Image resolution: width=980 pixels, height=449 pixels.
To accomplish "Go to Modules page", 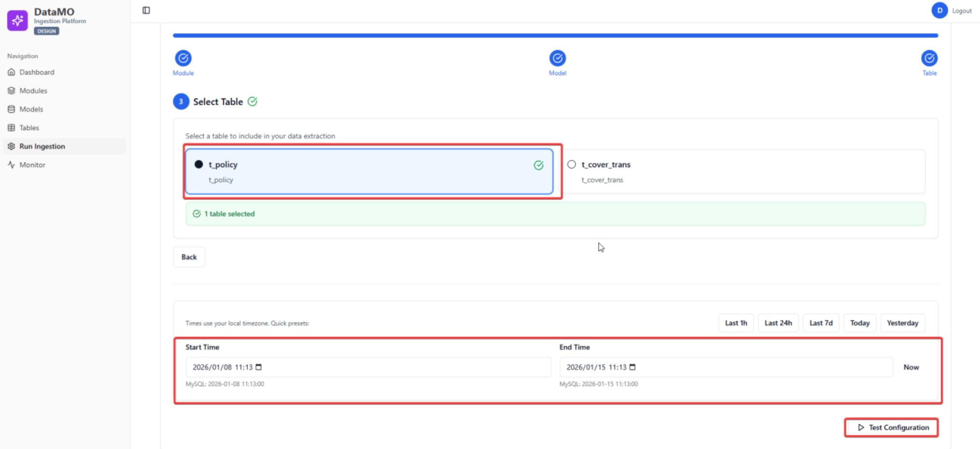I will click(x=65, y=91).
